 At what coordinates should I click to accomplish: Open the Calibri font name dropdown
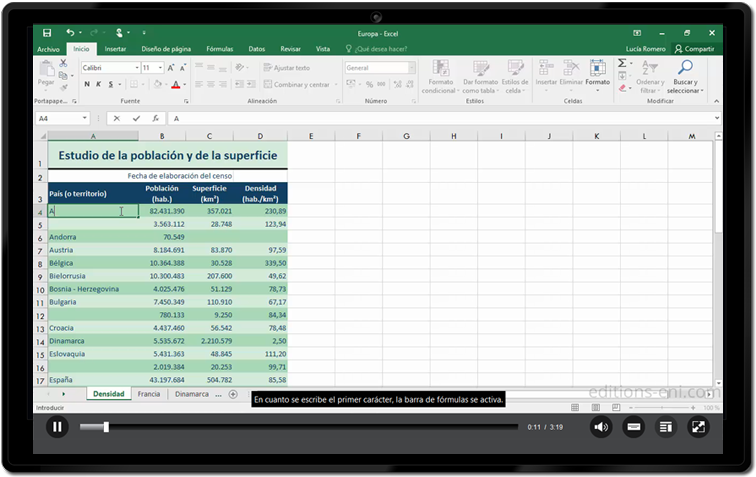click(x=136, y=68)
